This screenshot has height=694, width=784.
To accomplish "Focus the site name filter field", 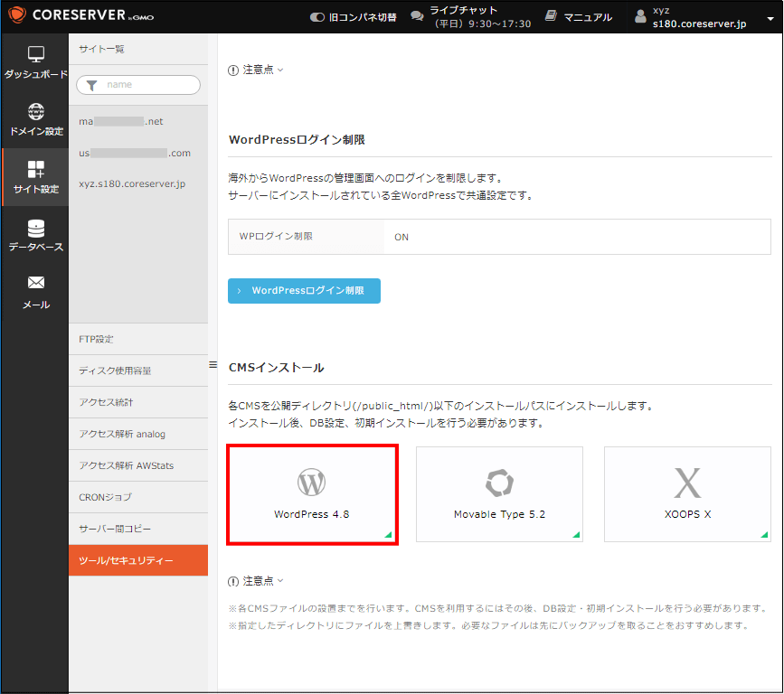I will (x=138, y=85).
